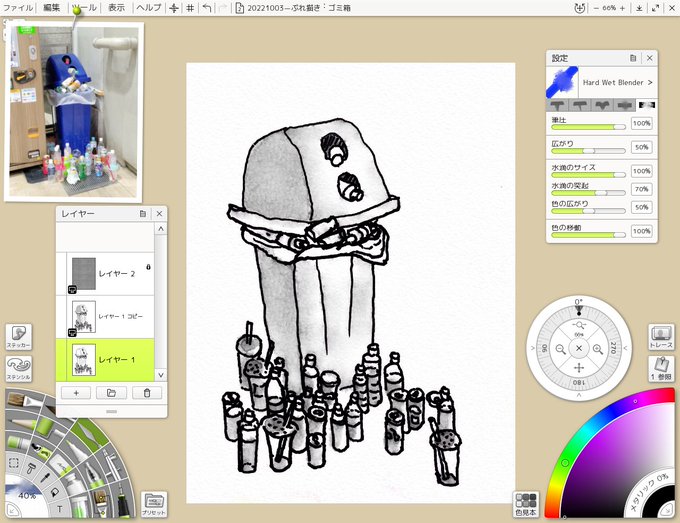This screenshot has width=680, height=523.
Task: Select the Oil Brush tool in tool picker
Action: 25,399
